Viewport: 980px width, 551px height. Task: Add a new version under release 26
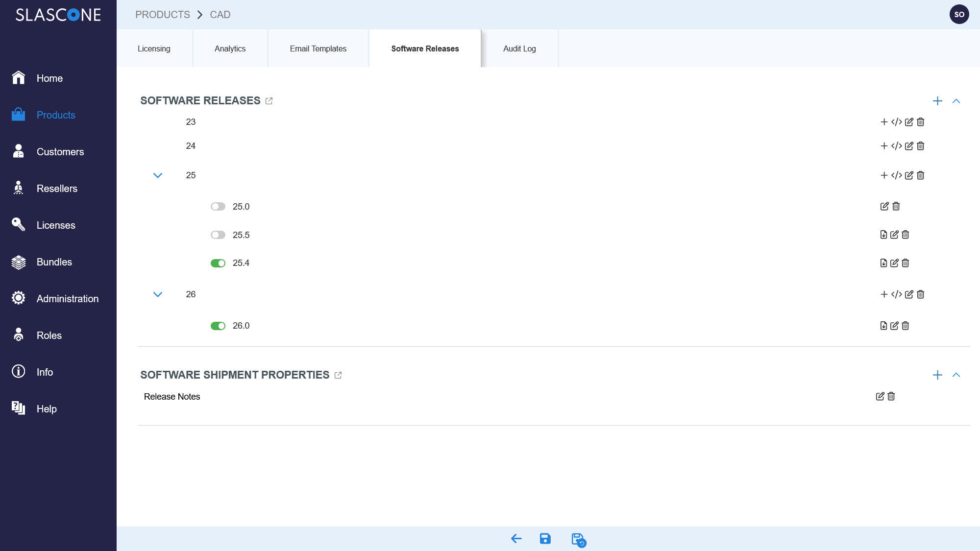884,294
